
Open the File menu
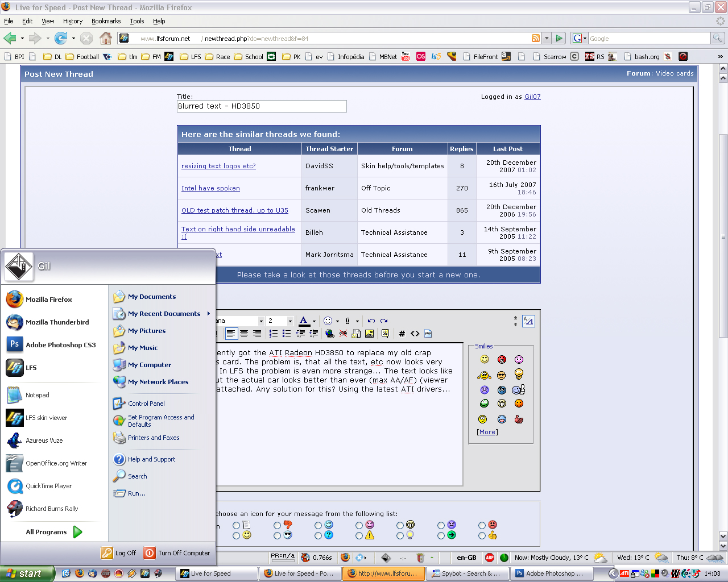9,21
